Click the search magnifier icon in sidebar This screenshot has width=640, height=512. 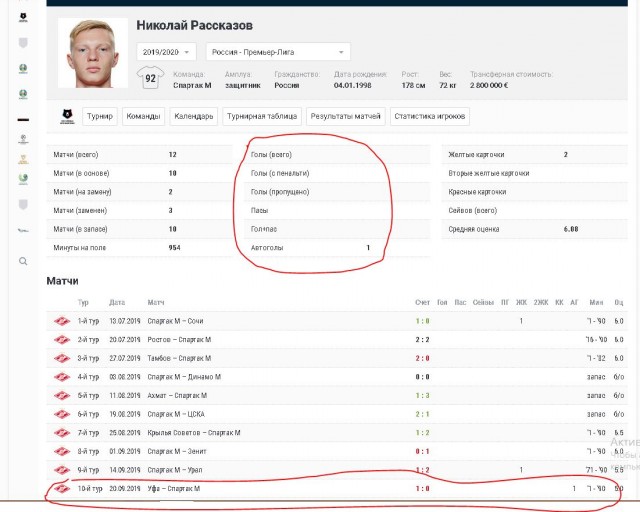pyautogui.click(x=23, y=261)
